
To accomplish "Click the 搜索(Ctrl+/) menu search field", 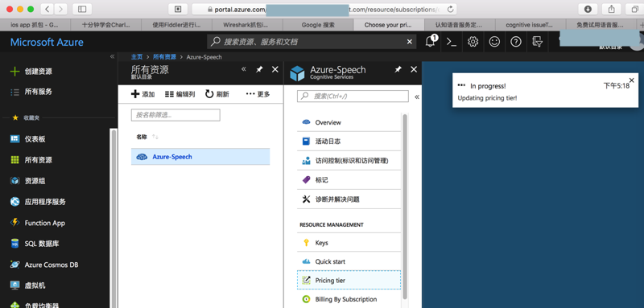I will pyautogui.click(x=353, y=96).
